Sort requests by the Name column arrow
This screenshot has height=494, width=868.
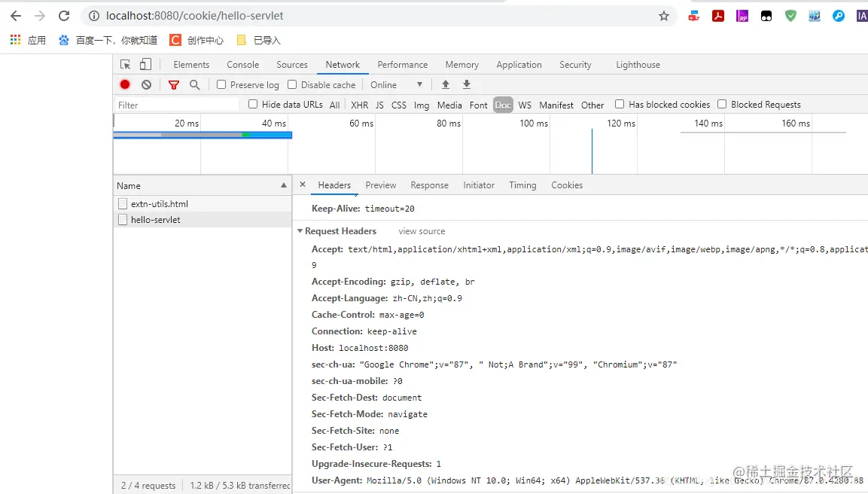(x=284, y=185)
